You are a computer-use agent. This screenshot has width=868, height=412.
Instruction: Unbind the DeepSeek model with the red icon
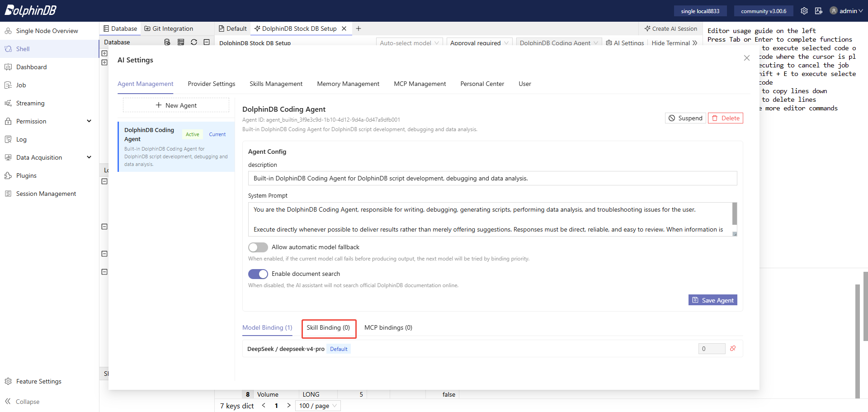pos(733,348)
